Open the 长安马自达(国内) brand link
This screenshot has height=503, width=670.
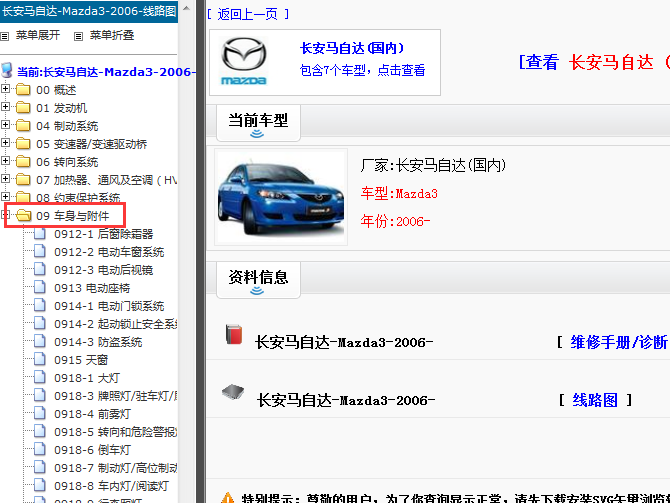352,48
